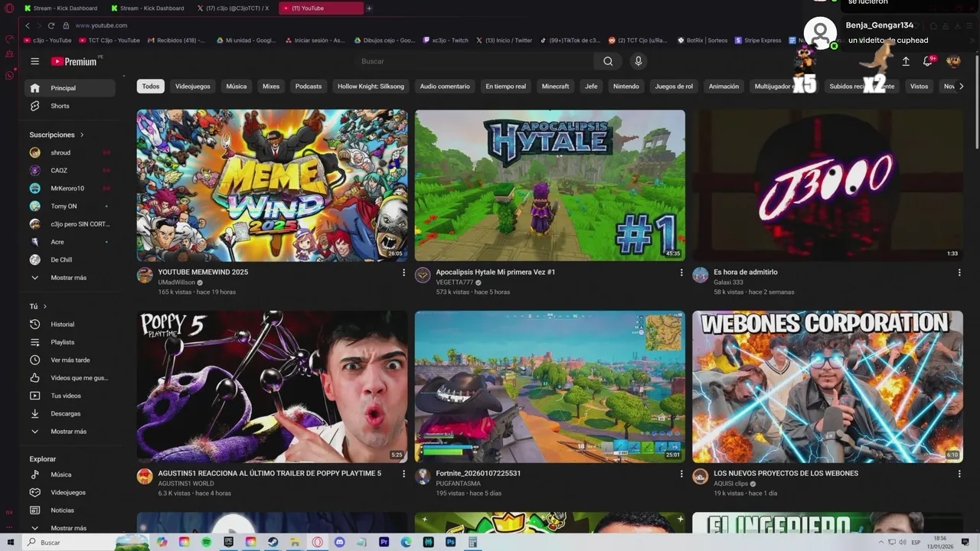Expand Suscripciones Mostrar más
This screenshot has height=551, width=980.
pos(70,278)
